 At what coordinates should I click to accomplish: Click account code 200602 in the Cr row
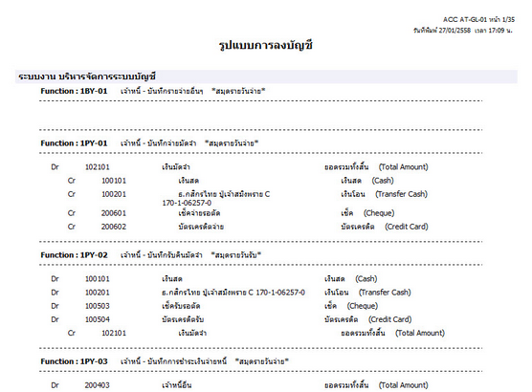coord(114,227)
